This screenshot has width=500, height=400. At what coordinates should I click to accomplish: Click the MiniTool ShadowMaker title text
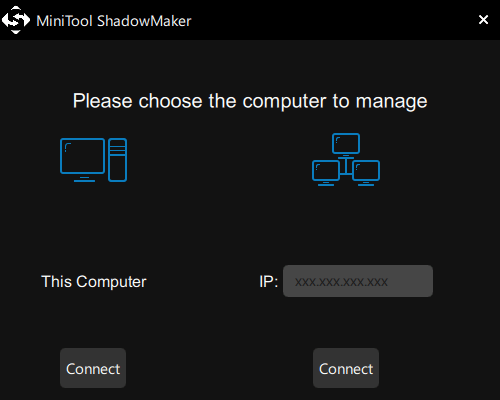click(x=114, y=21)
